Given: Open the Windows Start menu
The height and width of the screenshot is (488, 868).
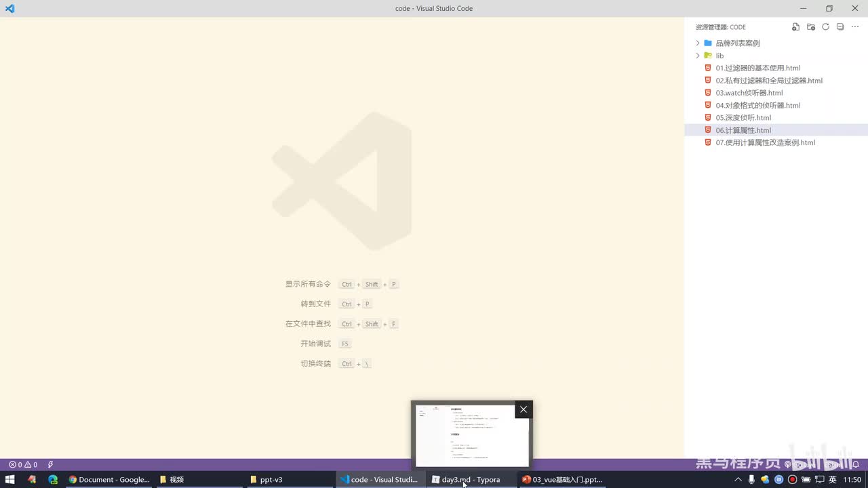Looking at the screenshot, I should point(9,479).
